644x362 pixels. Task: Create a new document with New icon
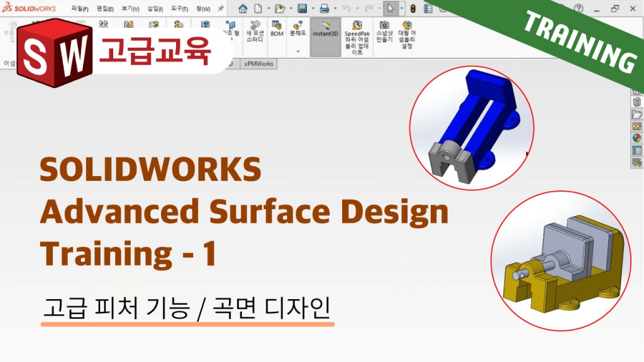click(x=258, y=8)
